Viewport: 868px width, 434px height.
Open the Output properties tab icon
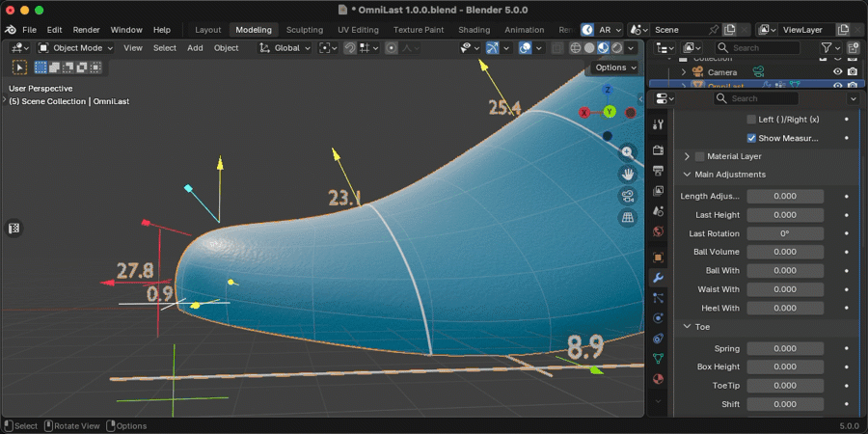[658, 170]
